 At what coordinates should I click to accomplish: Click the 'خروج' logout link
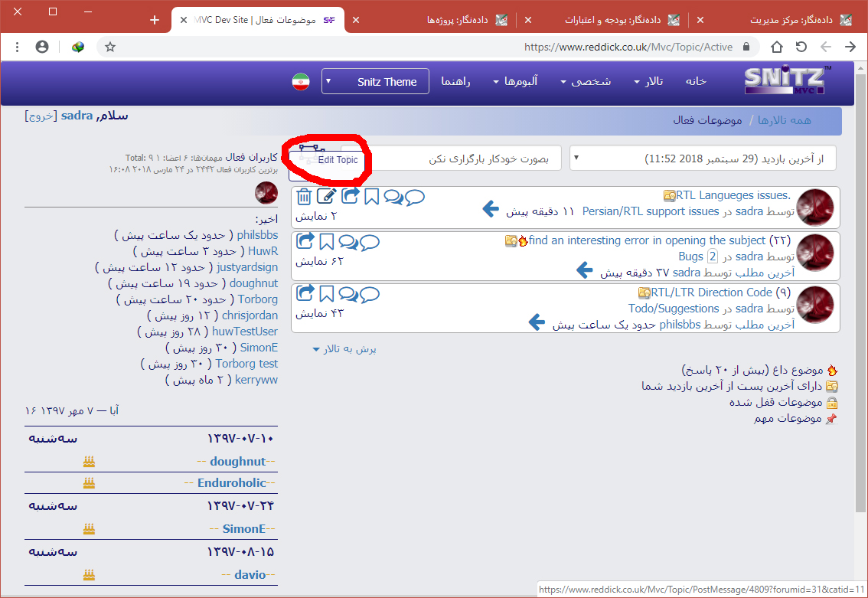pyautogui.click(x=40, y=116)
